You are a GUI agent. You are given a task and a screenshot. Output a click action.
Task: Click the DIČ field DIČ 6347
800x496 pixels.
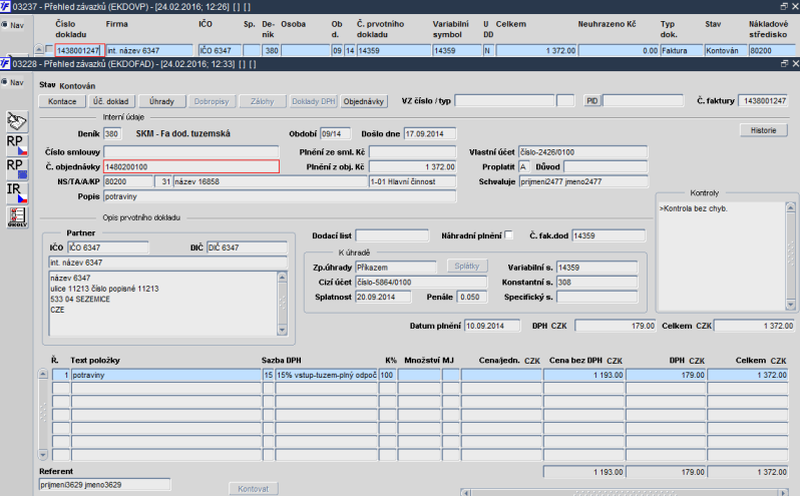pos(247,247)
